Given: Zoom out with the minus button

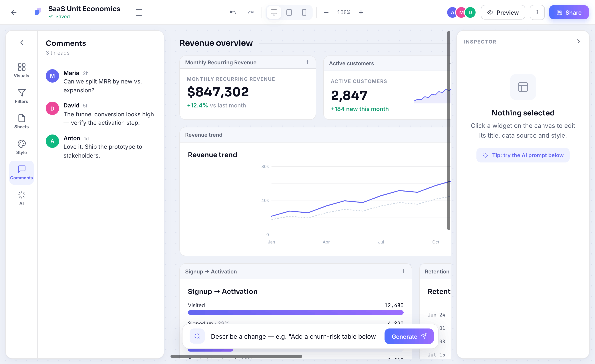Looking at the screenshot, I should pos(326,12).
